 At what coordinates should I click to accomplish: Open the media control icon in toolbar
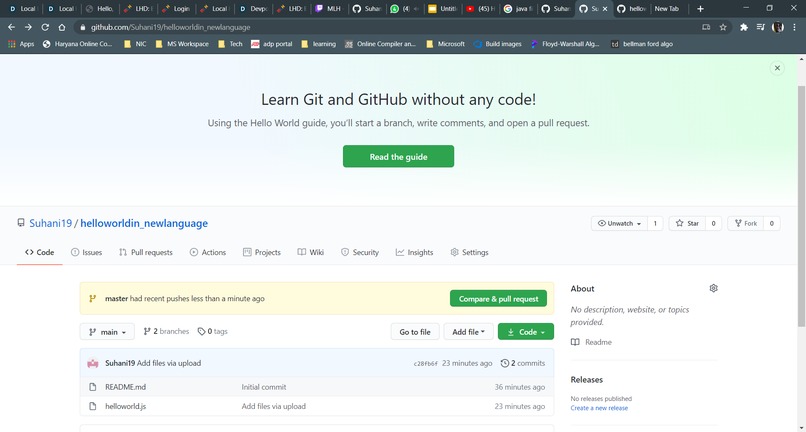[761, 27]
